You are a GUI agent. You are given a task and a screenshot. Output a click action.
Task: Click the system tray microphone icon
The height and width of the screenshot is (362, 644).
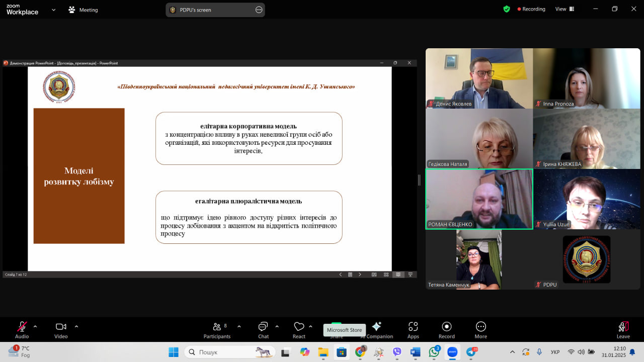[539, 352]
